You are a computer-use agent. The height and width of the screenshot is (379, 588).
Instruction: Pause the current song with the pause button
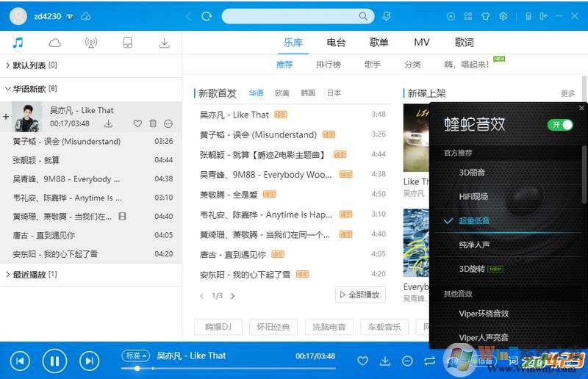[54, 361]
